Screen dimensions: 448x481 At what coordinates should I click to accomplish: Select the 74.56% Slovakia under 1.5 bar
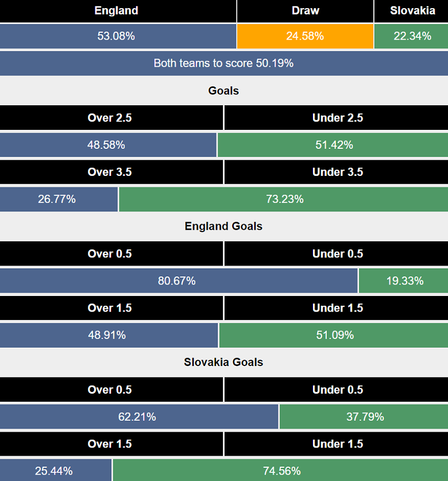tap(281, 471)
